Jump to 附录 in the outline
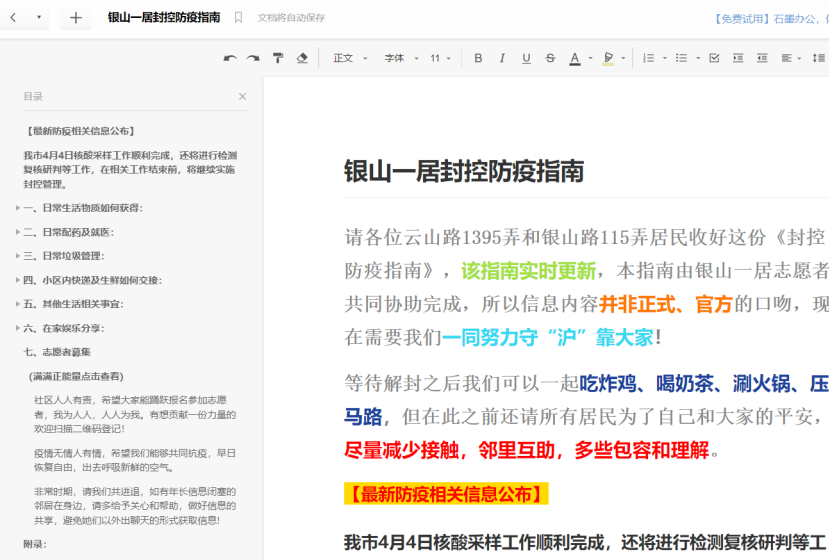Image resolution: width=829 pixels, height=560 pixels. click(x=35, y=544)
